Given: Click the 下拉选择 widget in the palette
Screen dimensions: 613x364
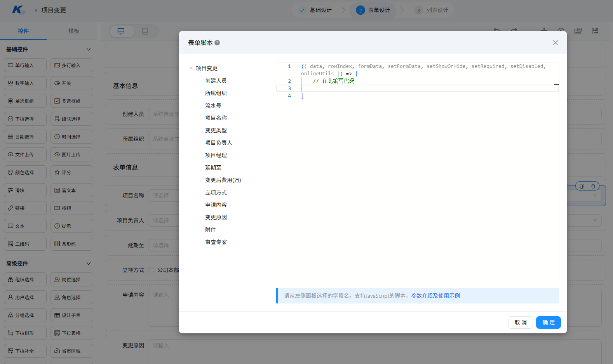Looking at the screenshot, I should (x=25, y=119).
